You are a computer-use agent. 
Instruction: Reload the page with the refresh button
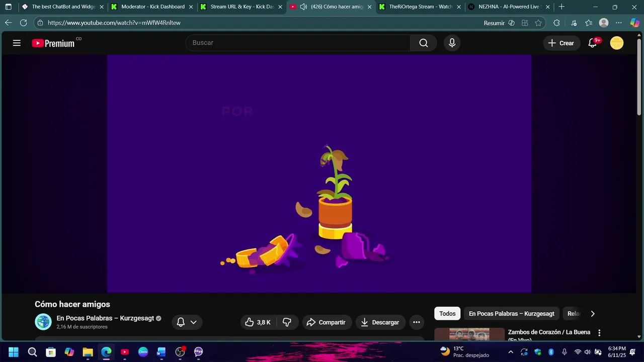(23, 23)
